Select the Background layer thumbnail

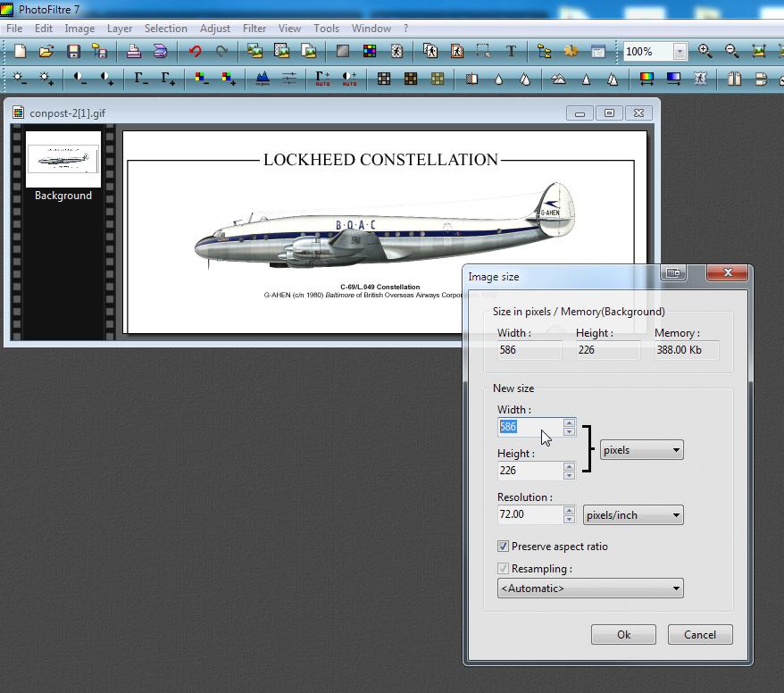click(x=63, y=160)
